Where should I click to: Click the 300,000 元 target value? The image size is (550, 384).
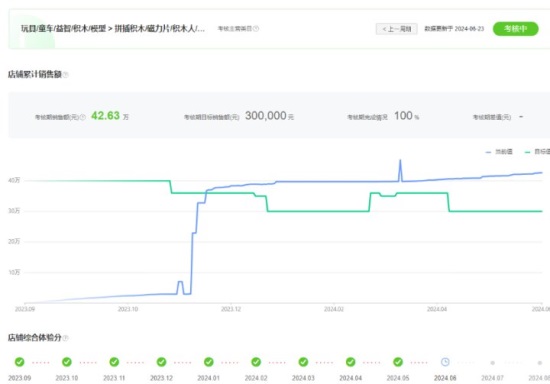pyautogui.click(x=269, y=116)
